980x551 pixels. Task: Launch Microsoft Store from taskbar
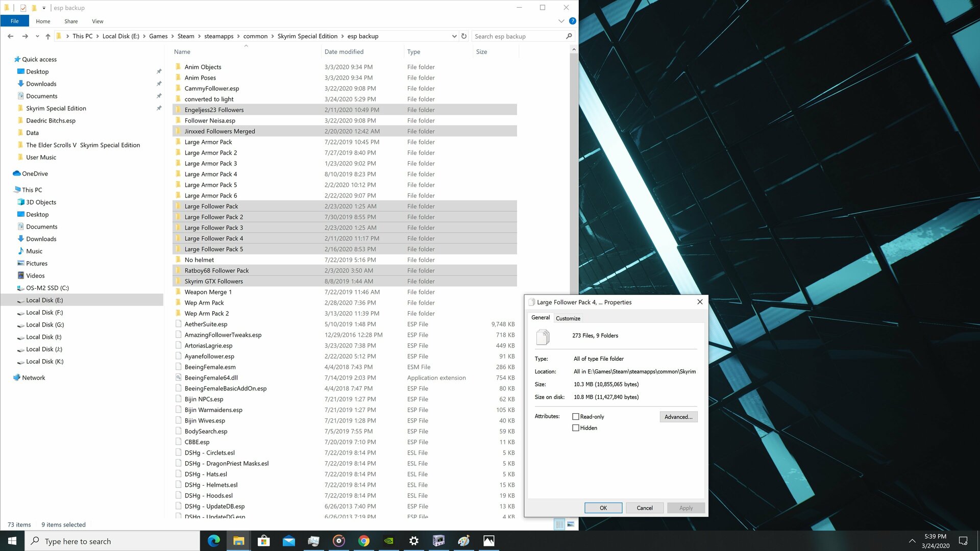pos(264,541)
